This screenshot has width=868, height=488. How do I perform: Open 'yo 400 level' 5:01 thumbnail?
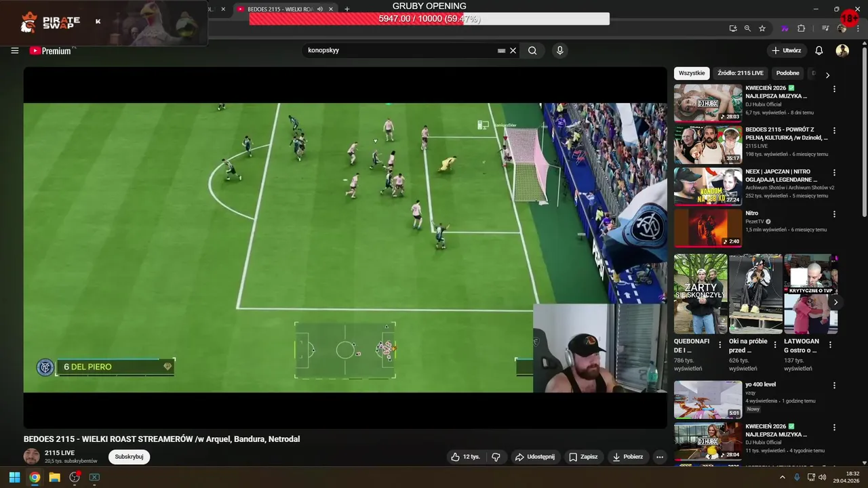708,399
